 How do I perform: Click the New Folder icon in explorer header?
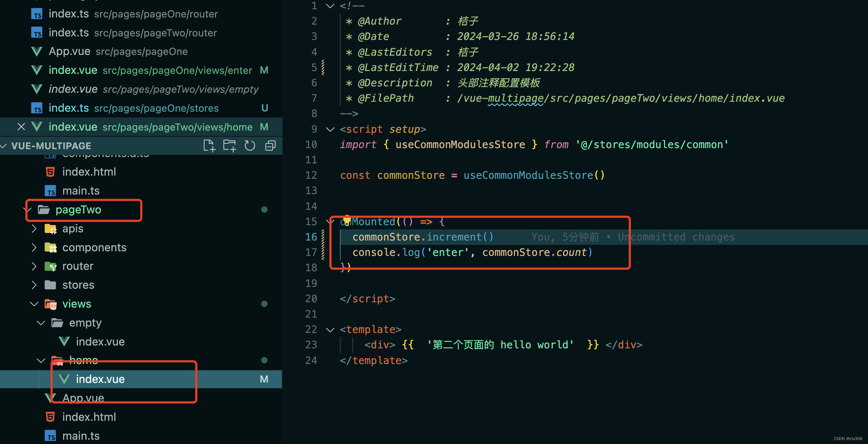tap(229, 146)
